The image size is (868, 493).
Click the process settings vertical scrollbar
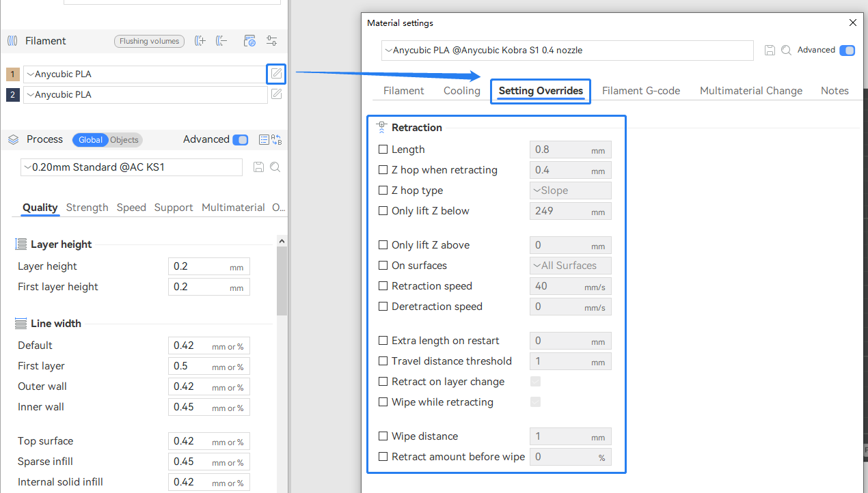(282, 281)
